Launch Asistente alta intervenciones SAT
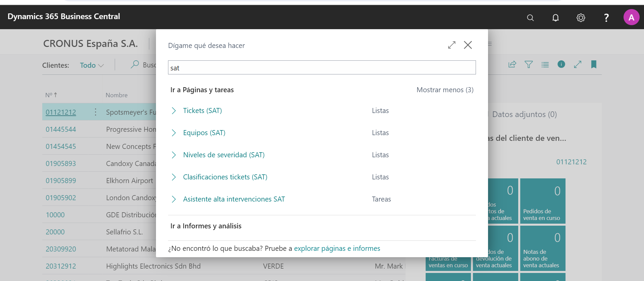 point(234,199)
